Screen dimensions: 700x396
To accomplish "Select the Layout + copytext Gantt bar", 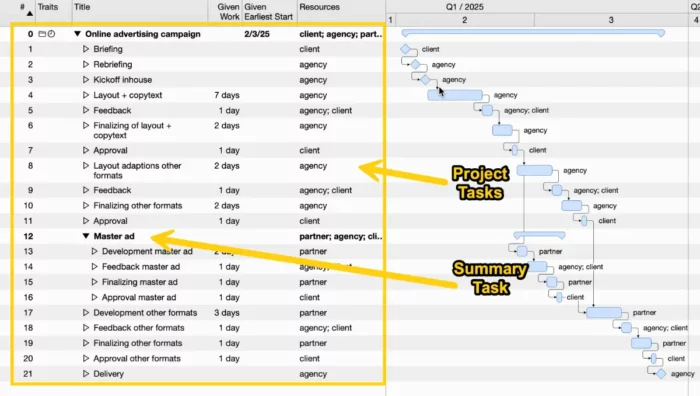I will click(x=455, y=95).
